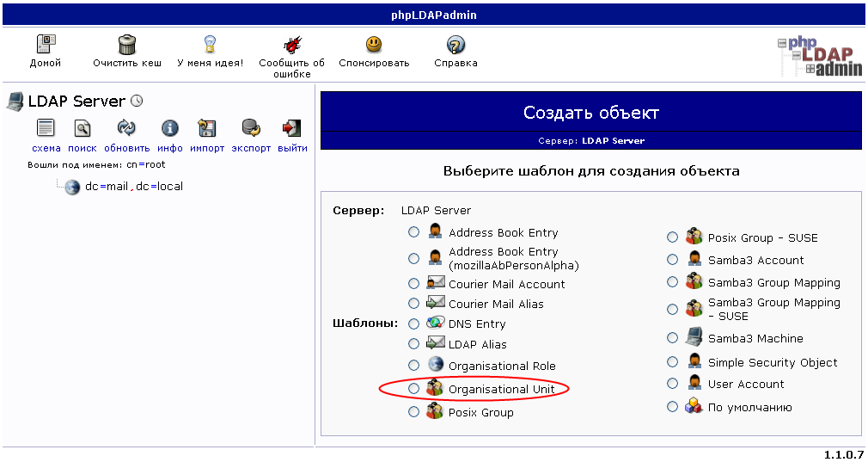Select the User Account radio button
This screenshot has width=868, height=462.
(672, 384)
